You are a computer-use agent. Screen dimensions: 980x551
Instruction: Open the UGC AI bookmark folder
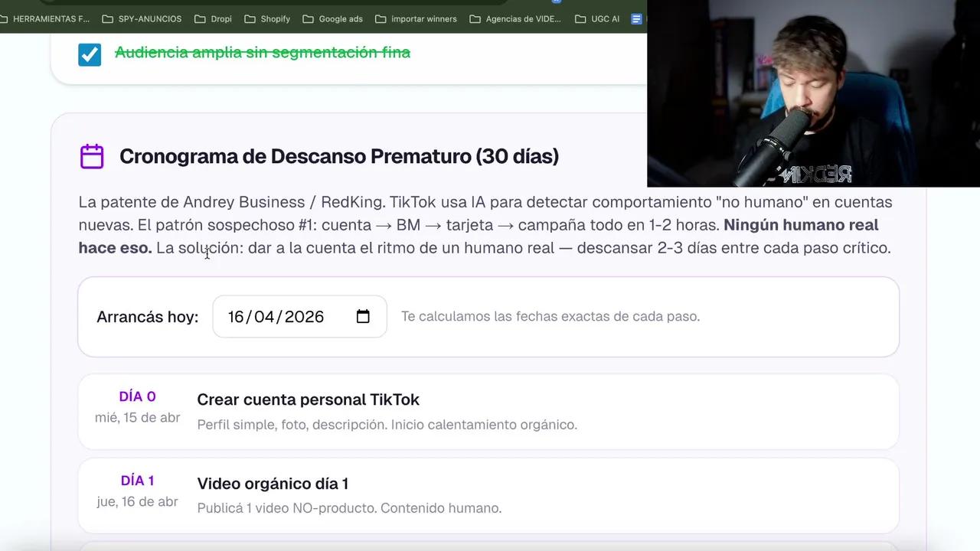[597, 18]
